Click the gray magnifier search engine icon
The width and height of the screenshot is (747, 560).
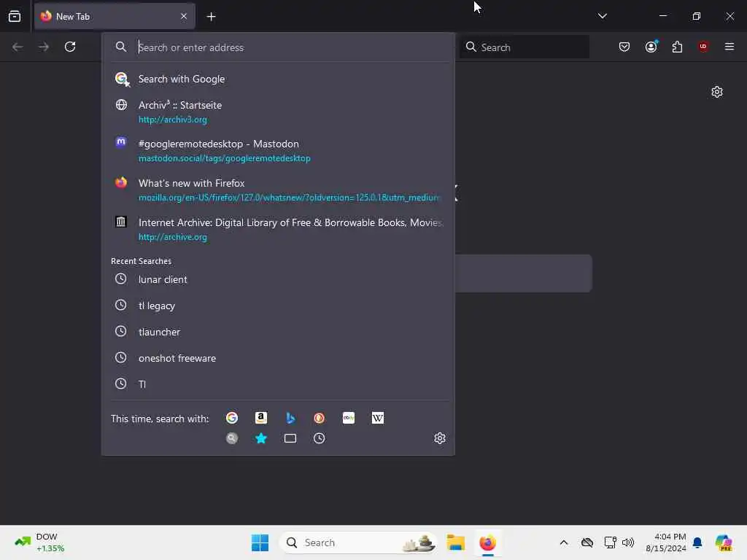click(x=232, y=438)
